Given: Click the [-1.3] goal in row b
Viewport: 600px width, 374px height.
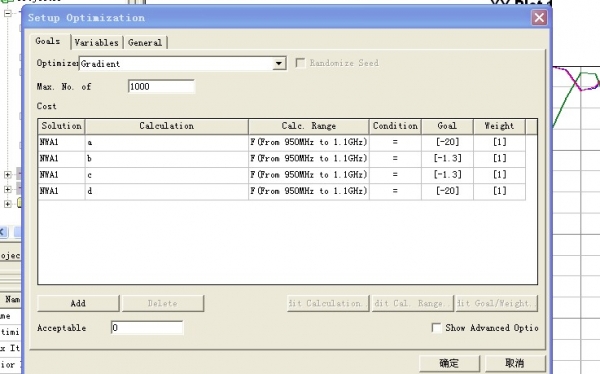Looking at the screenshot, I should point(447,158).
